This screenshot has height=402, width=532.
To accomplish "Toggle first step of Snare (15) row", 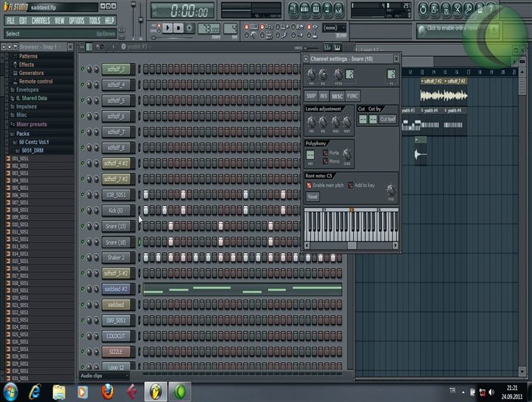I will click(146, 226).
